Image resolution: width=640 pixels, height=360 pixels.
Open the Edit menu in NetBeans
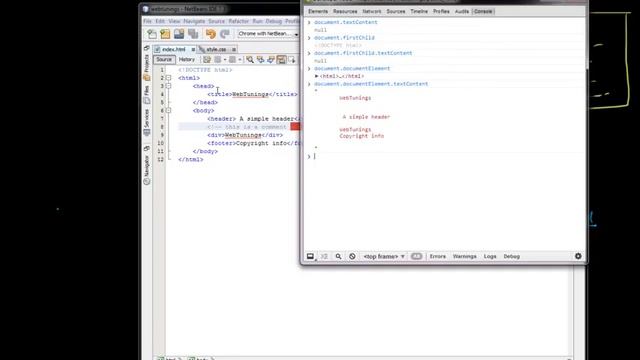point(160,21)
